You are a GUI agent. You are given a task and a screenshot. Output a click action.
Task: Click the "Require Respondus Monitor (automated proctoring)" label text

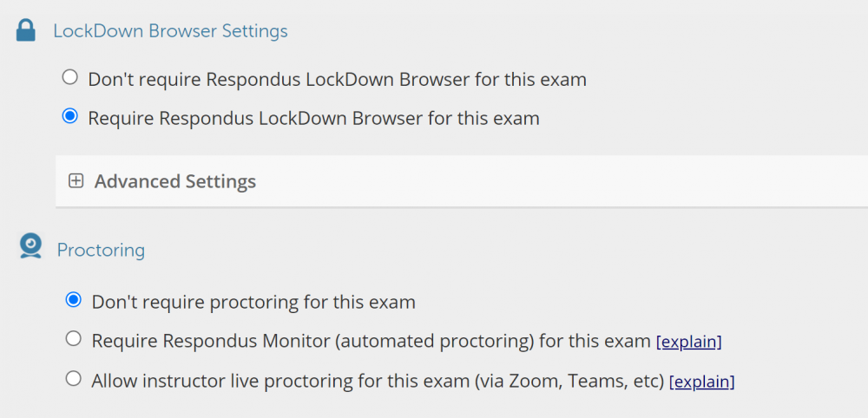point(312,341)
